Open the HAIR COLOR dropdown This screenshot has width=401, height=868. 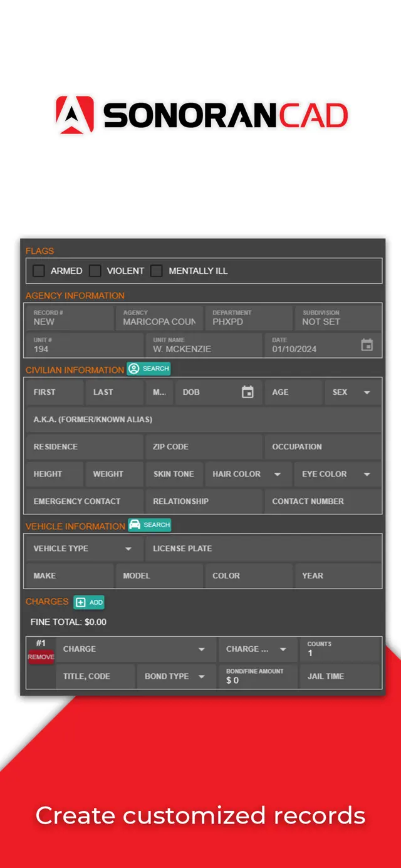pos(276,474)
